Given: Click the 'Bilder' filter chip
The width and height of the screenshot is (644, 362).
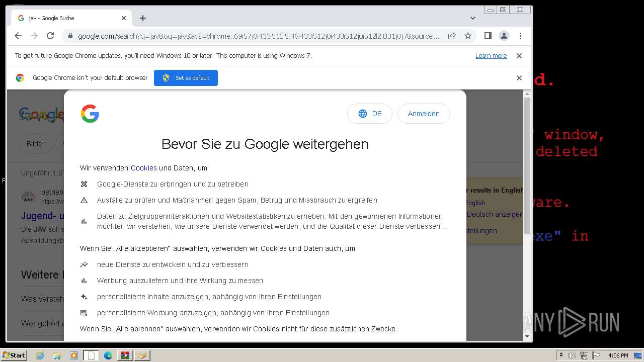Looking at the screenshot, I should click(36, 144).
